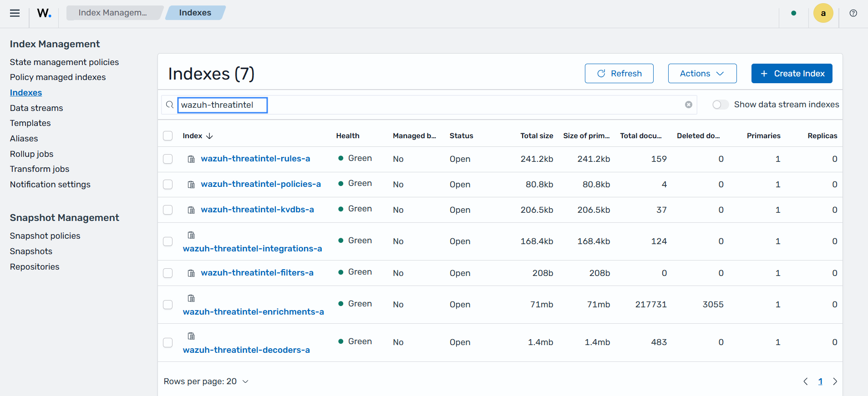868x396 pixels.
Task: Check the wazuh-threatintel-filters-a row
Action: coord(168,273)
